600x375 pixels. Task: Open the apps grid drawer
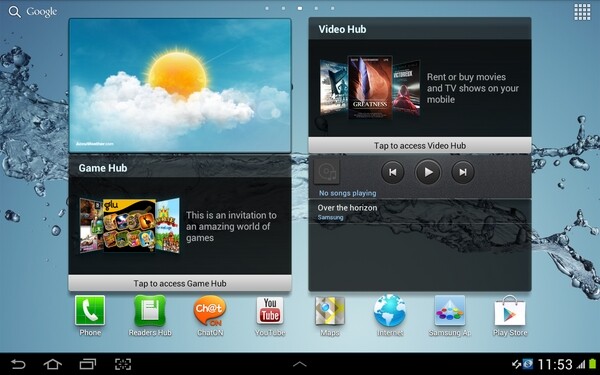point(582,12)
